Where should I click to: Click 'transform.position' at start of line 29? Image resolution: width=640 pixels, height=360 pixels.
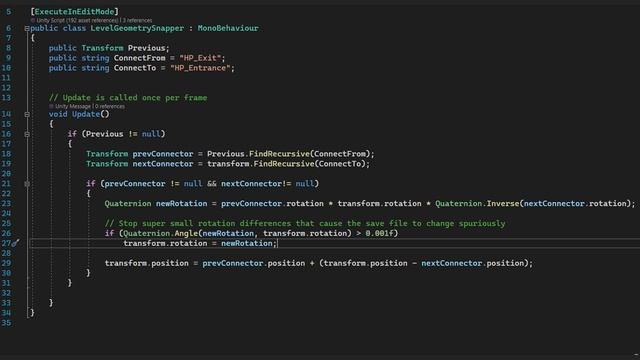[147, 263]
